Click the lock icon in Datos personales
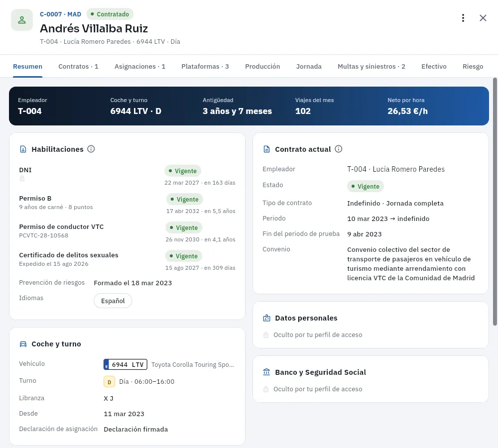The image size is (498, 448). [266, 335]
